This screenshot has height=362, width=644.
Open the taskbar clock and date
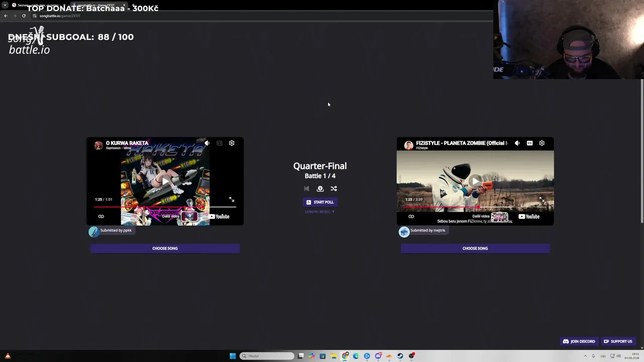(x=632, y=356)
